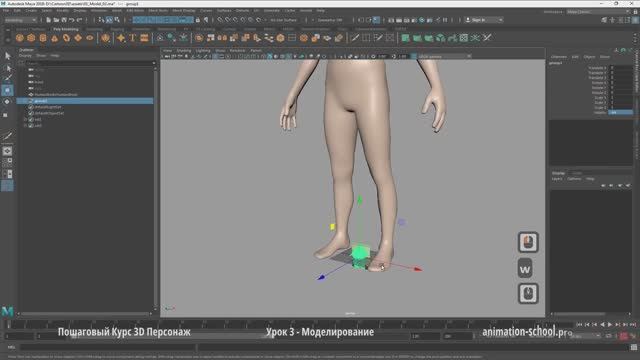Toggle select by object type mode
Image resolution: width=640 pixels, height=360 pixels.
click(109, 20)
